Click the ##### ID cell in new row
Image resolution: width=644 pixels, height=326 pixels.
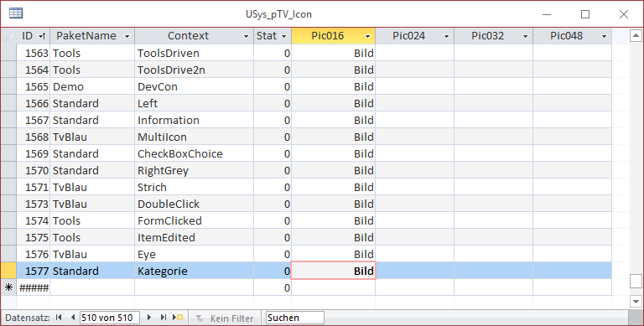pos(34,287)
